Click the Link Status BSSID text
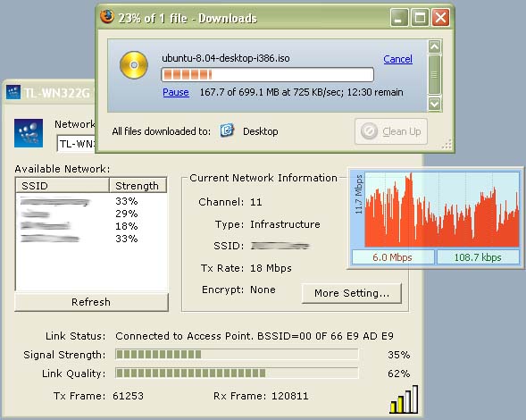The image size is (526, 420). tap(255, 336)
